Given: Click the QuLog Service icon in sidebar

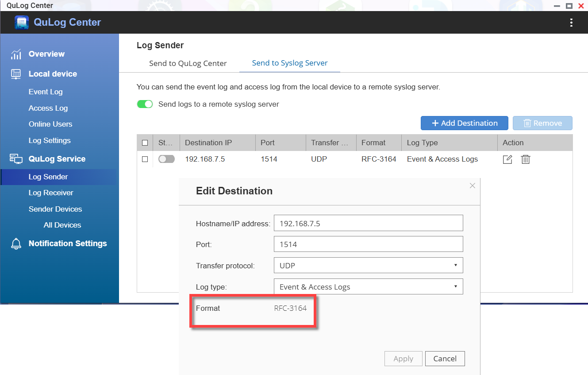Looking at the screenshot, I should pos(16,159).
